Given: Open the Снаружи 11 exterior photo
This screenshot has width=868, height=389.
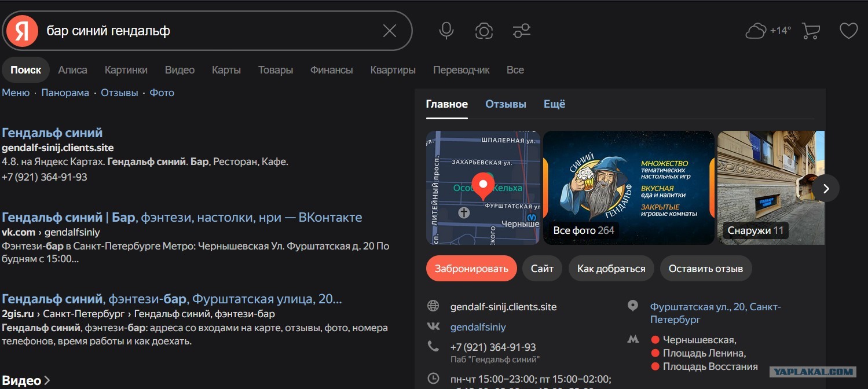Looking at the screenshot, I should pyautogui.click(x=771, y=188).
